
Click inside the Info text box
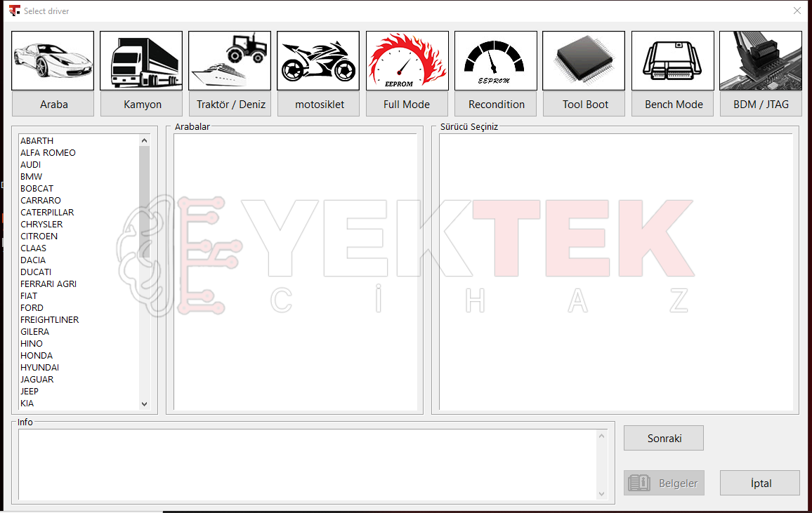click(308, 465)
